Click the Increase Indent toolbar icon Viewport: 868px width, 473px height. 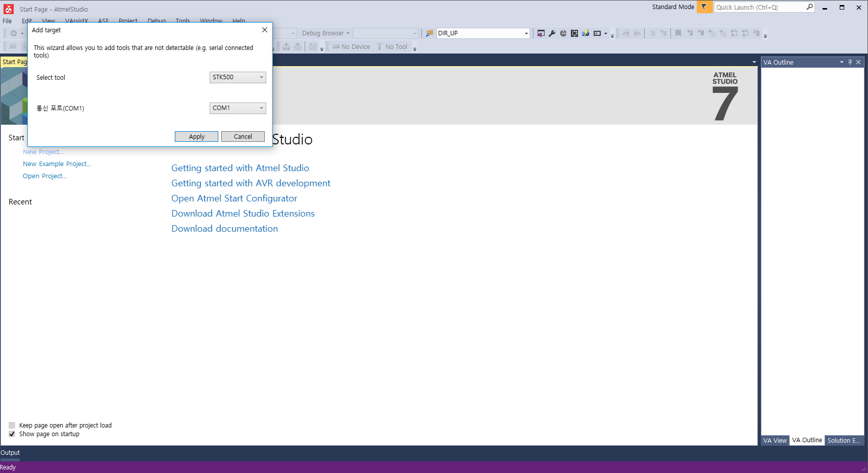point(637,33)
